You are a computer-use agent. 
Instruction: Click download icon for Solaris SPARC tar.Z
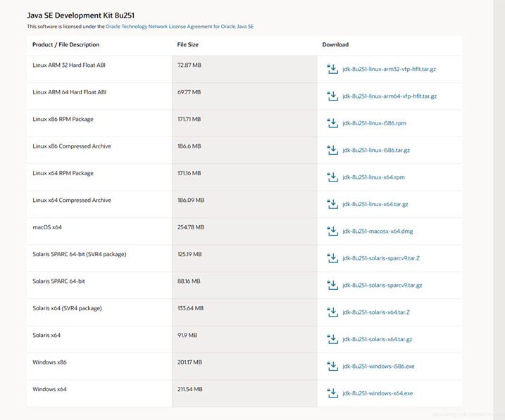tap(332, 258)
